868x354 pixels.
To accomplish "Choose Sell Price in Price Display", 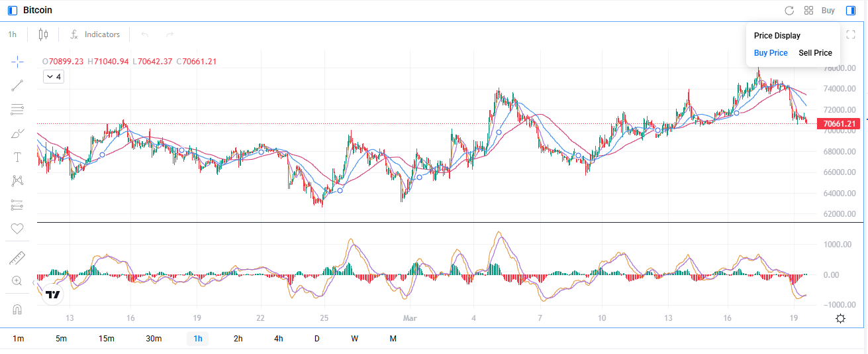I will pyautogui.click(x=815, y=53).
